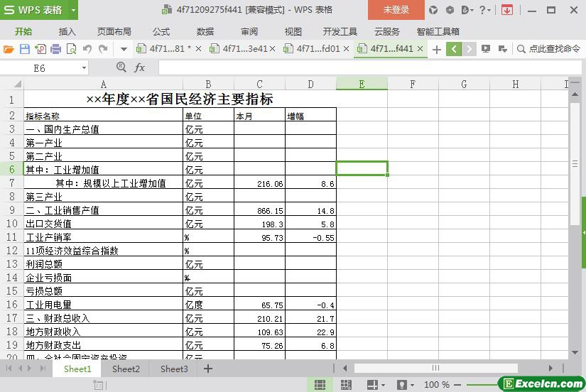Decrease zoom with the minus button
The height and width of the screenshot is (392, 586).
click(x=457, y=384)
